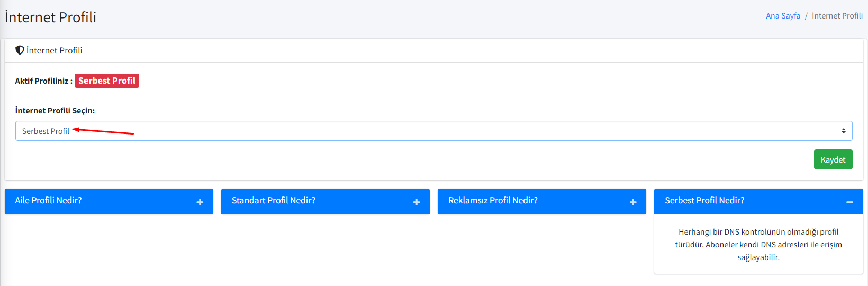Click the plus icon on Standart Profil Nedir
The width and height of the screenshot is (868, 286).
(417, 202)
